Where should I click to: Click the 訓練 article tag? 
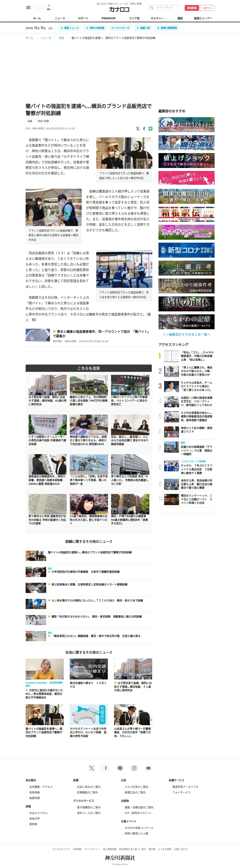pyautogui.click(x=30, y=121)
